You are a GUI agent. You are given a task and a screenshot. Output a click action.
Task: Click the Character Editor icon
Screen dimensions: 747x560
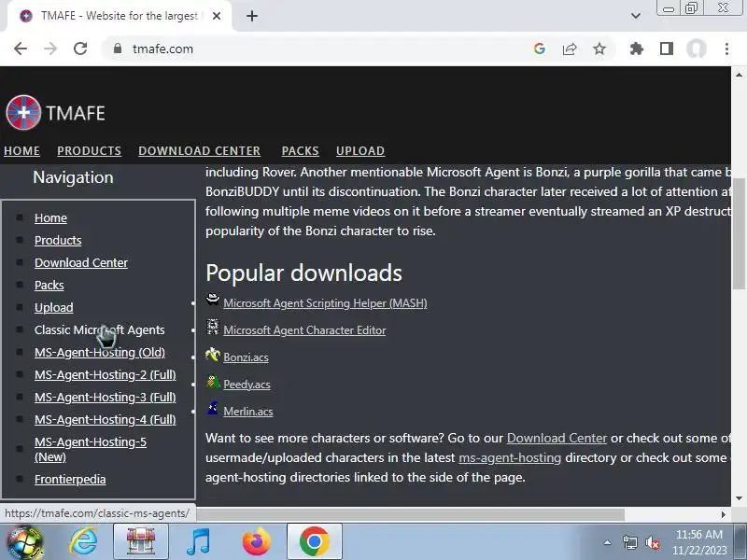coord(213,328)
